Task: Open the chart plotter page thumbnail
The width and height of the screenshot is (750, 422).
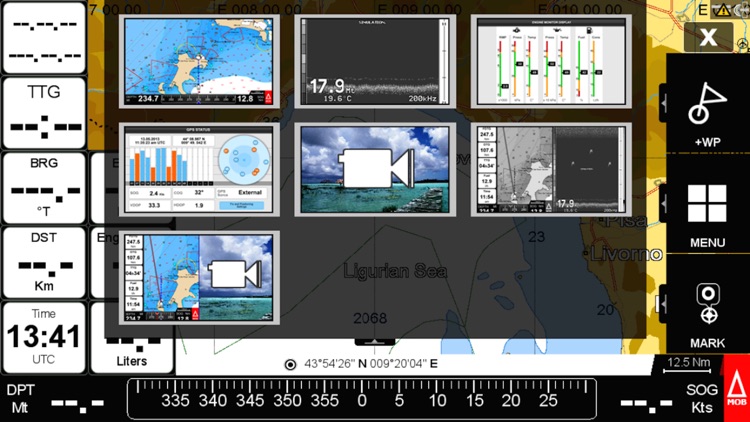Action: pyautogui.click(x=199, y=61)
